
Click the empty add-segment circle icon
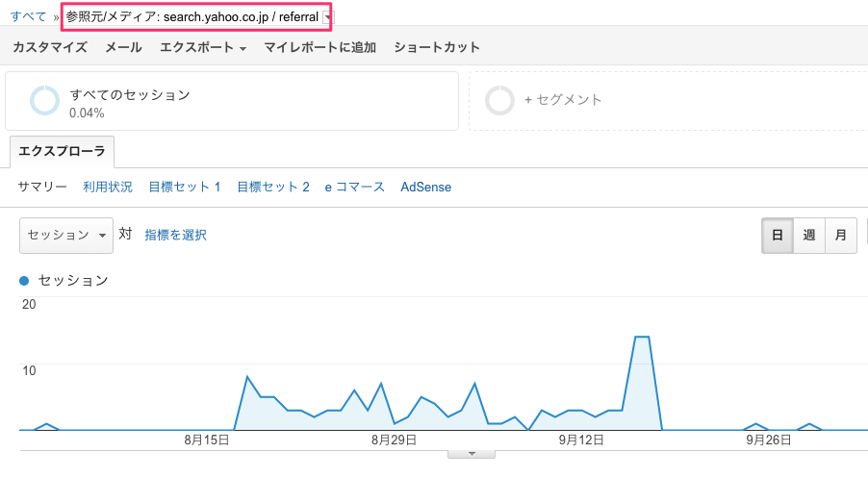[x=499, y=100]
